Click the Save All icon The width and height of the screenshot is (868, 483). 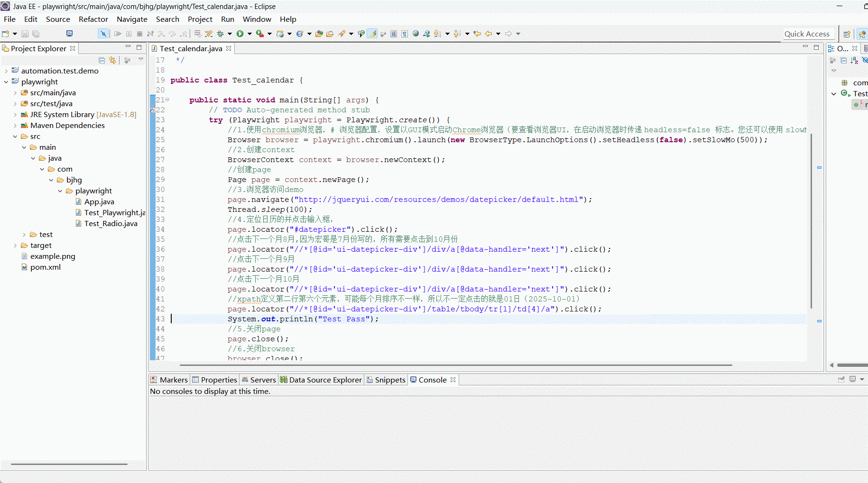(x=36, y=34)
